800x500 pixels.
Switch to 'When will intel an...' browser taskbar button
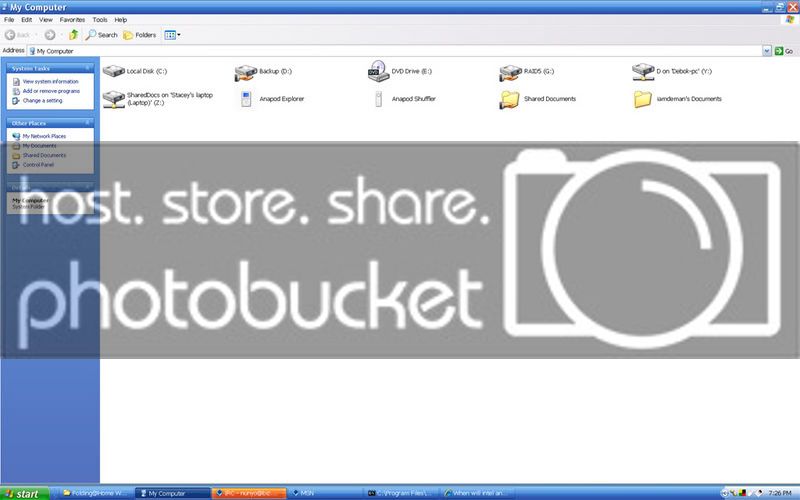point(476,493)
